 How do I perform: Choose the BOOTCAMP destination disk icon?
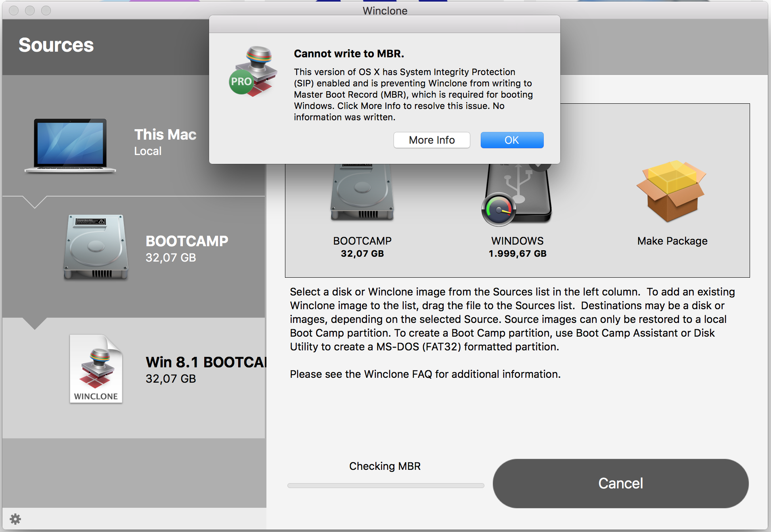pos(362,192)
